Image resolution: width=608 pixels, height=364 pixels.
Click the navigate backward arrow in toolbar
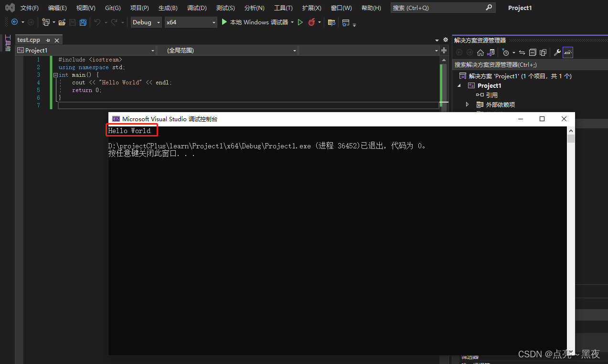click(x=14, y=22)
